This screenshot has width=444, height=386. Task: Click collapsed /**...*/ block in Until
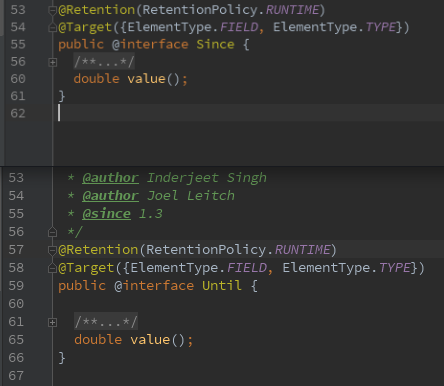(106, 322)
